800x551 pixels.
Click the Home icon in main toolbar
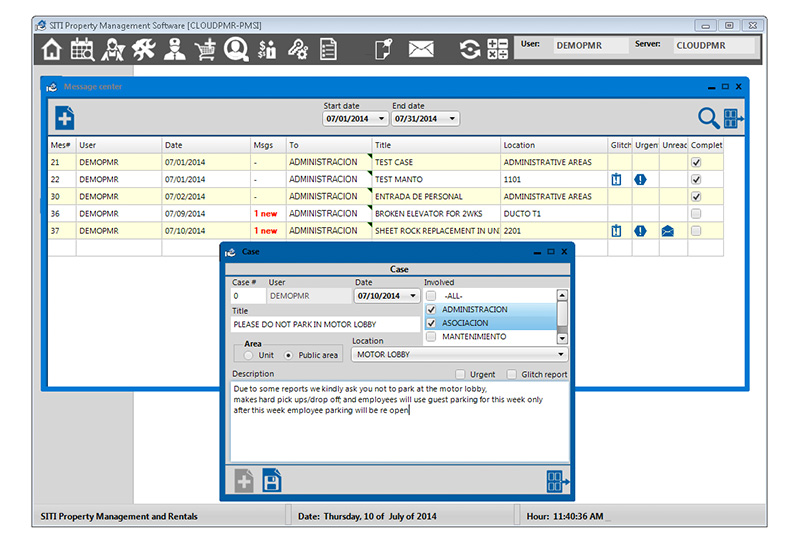[52, 48]
